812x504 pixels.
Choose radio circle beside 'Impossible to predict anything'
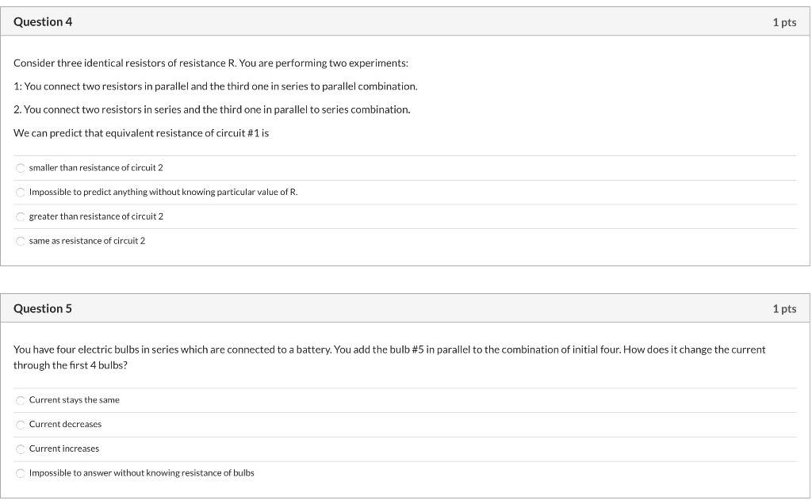pos(20,193)
